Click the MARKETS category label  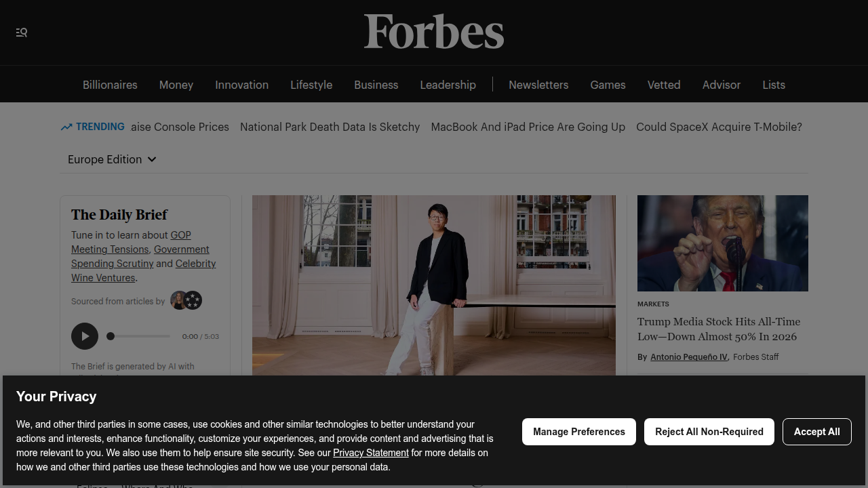653,304
